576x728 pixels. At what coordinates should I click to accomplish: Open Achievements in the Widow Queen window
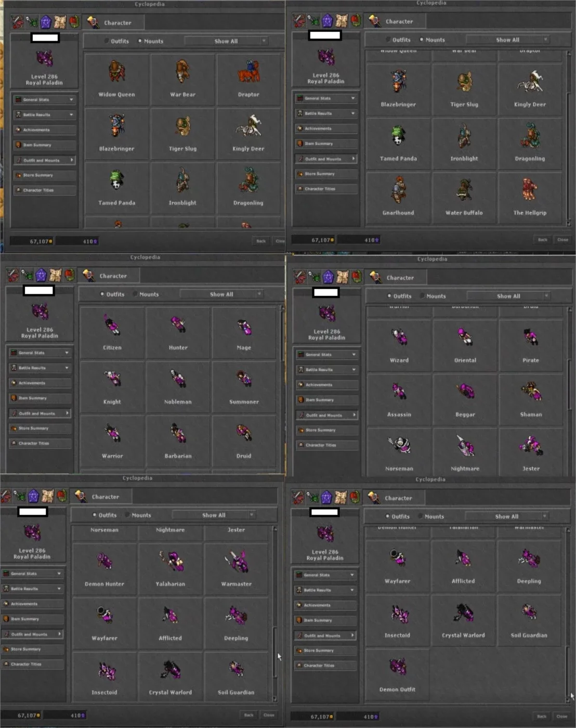point(44,129)
